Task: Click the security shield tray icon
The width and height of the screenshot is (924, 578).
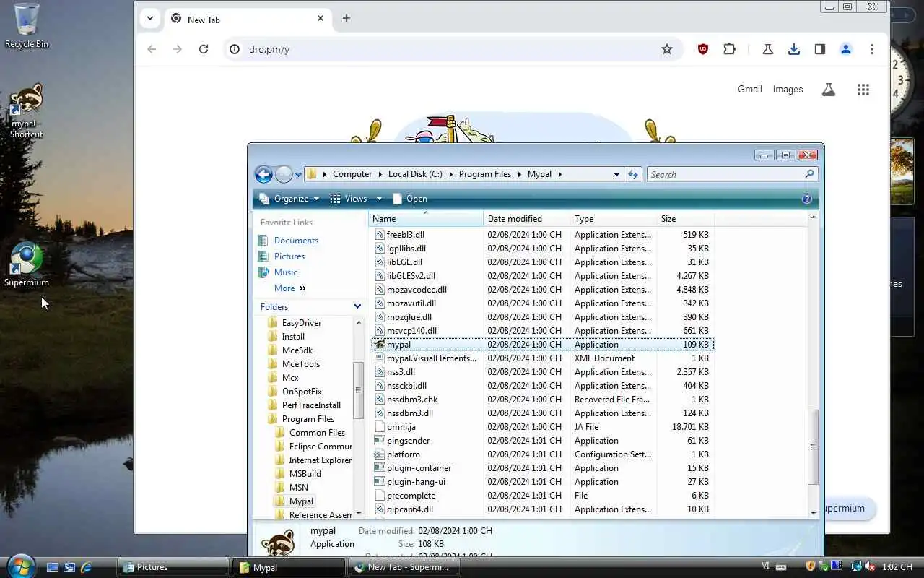Action: pyautogui.click(x=810, y=566)
